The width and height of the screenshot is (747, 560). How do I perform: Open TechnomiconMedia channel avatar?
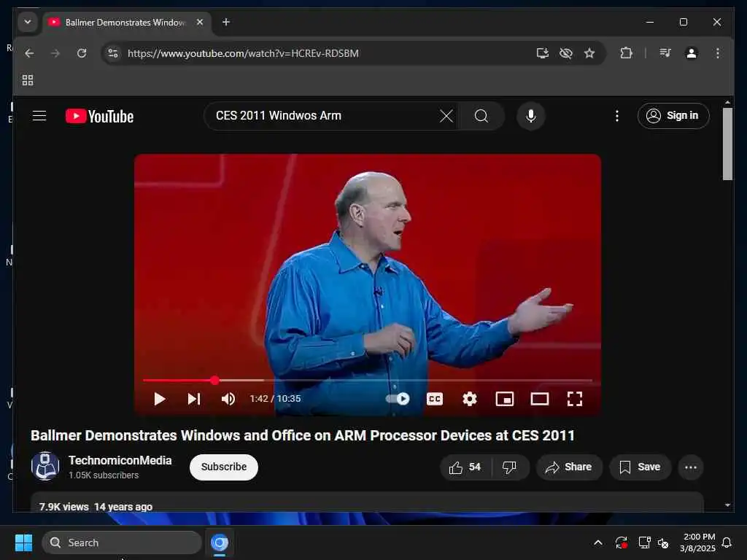[x=45, y=466]
